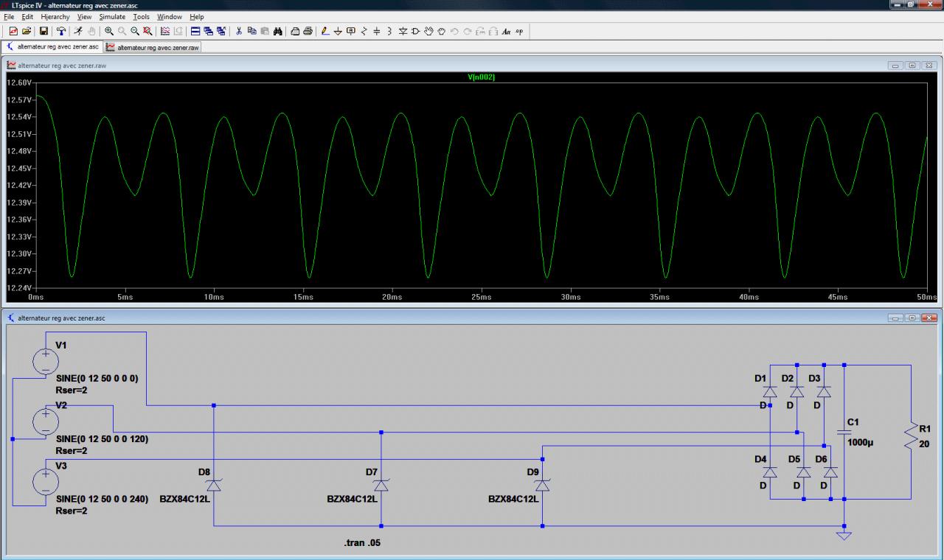
Task: Click the BZX84C12L label under D7
Action: coord(352,499)
